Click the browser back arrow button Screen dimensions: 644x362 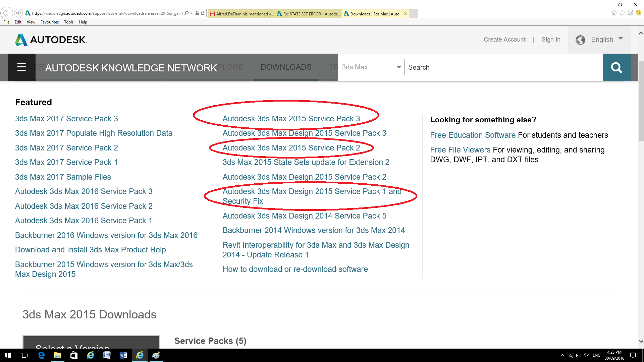(7, 13)
